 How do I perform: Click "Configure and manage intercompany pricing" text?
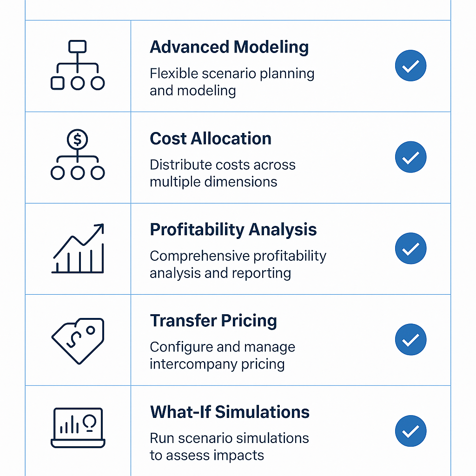click(222, 355)
